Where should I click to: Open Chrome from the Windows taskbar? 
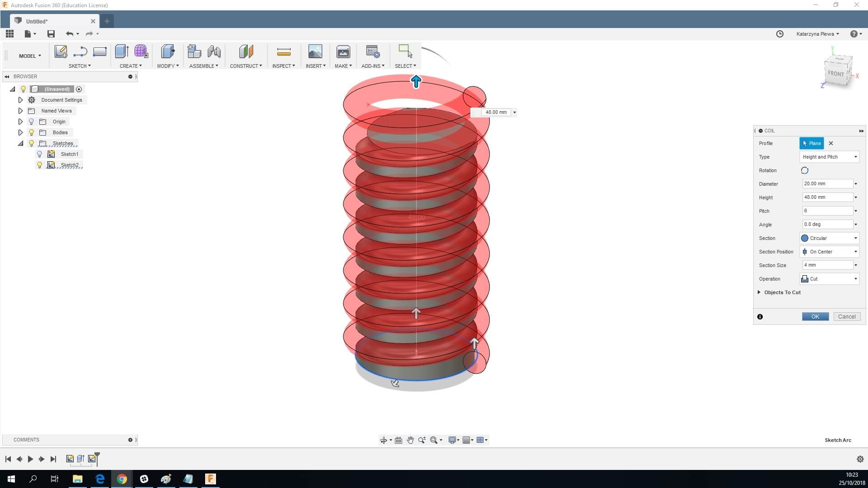(x=122, y=479)
